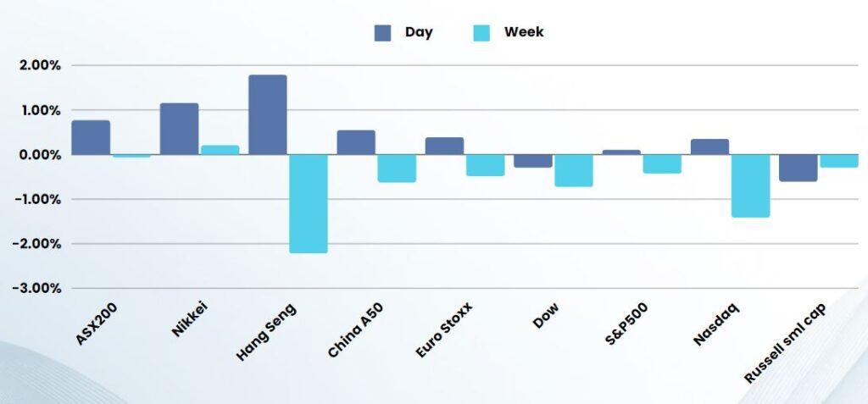Select the ASX200 Day bar

[91, 137]
